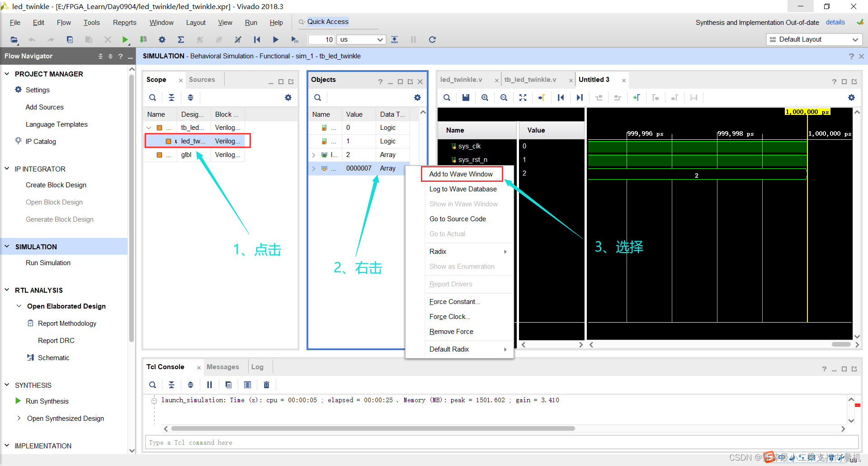This screenshot has width=868, height=466.
Task: Collapse the SIMULATION section in Flow Navigator
Action: 7,247
